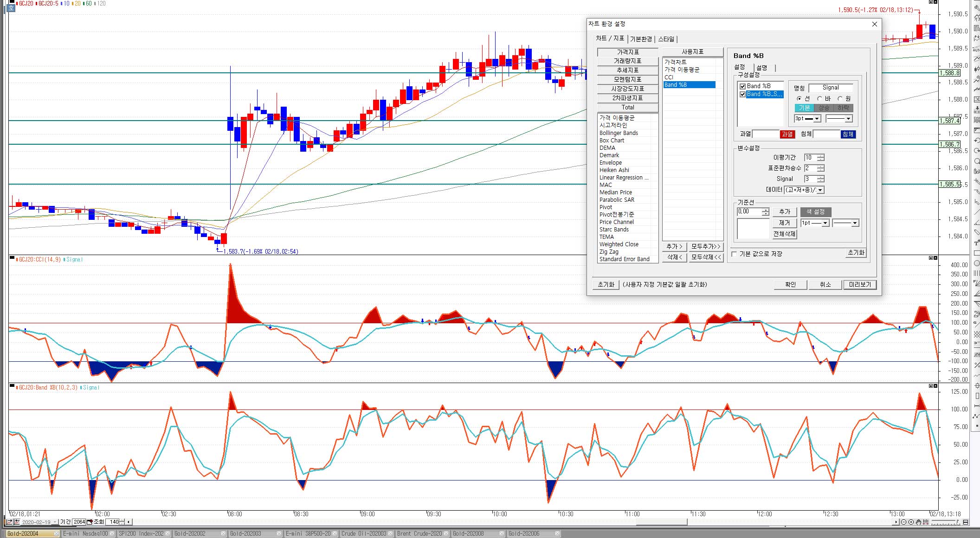
Task: Click the red 과열 color swatch
Action: click(787, 134)
